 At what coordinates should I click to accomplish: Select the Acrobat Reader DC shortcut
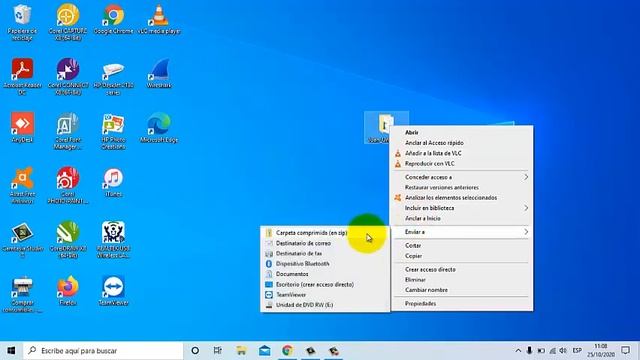point(22,77)
